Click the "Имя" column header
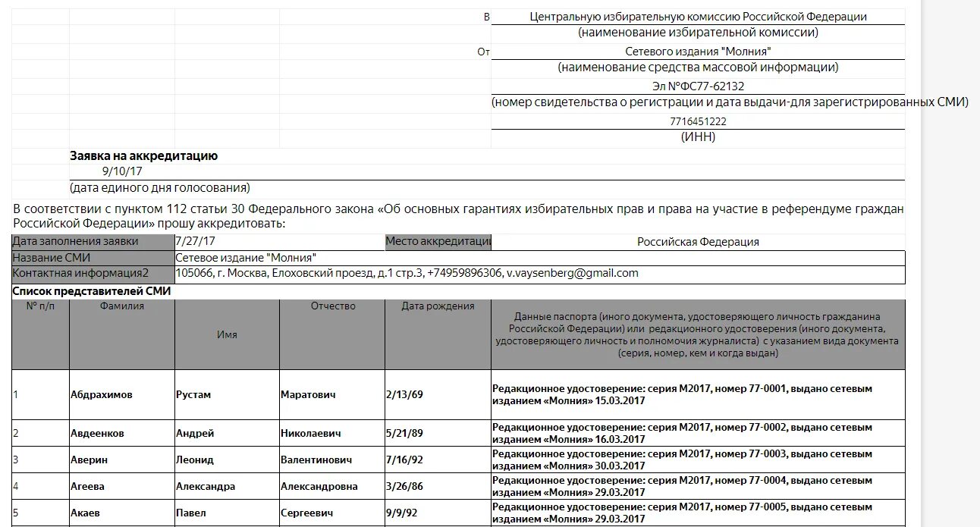The width and height of the screenshot is (980, 527). point(228,334)
